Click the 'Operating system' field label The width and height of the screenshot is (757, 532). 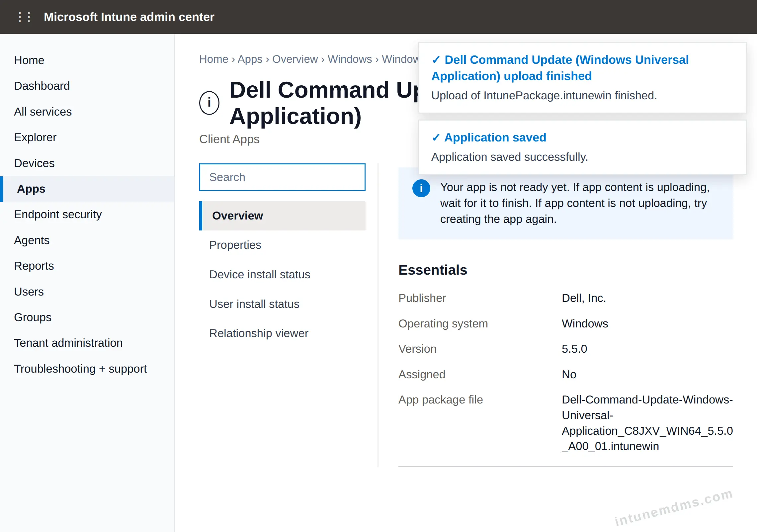(443, 324)
